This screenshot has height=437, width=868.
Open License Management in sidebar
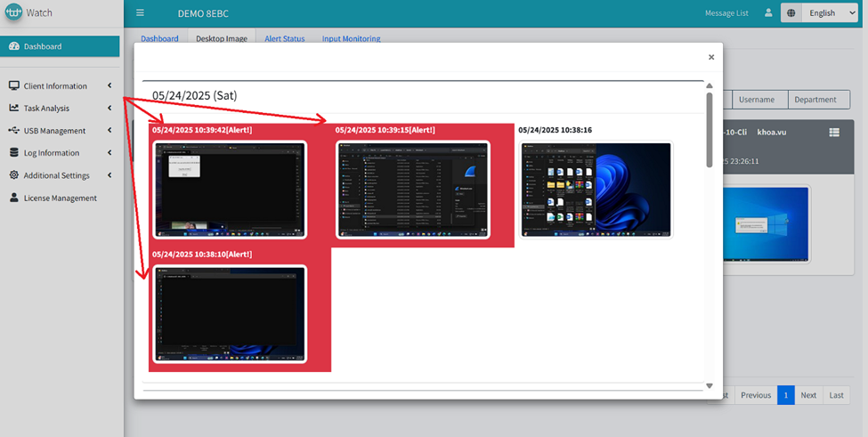[60, 198]
